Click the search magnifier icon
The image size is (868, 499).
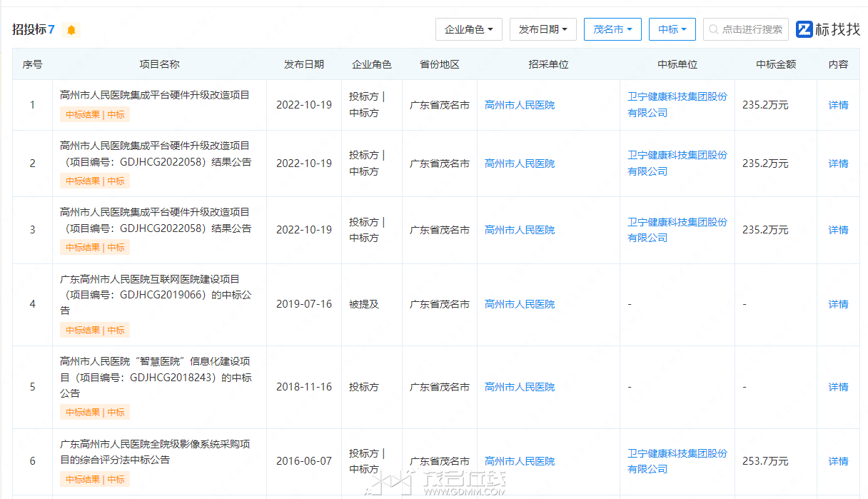(x=715, y=29)
